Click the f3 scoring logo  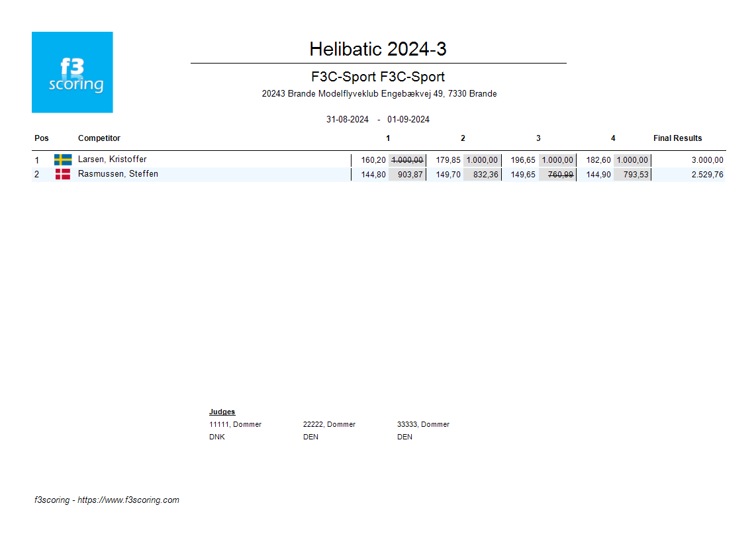(72, 72)
